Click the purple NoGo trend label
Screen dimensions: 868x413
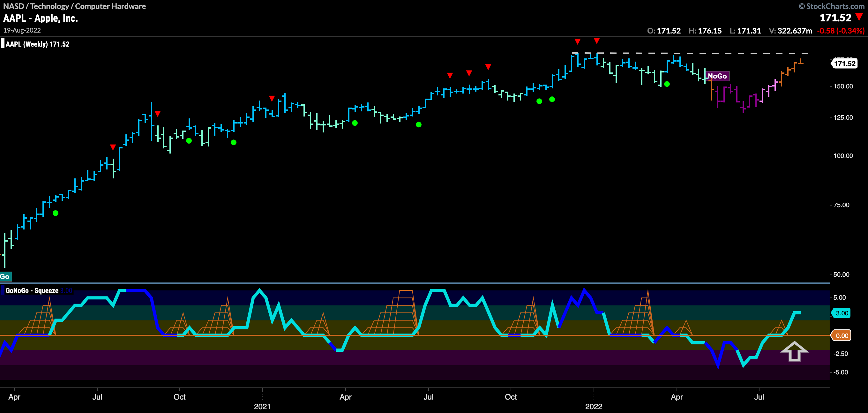pos(717,76)
